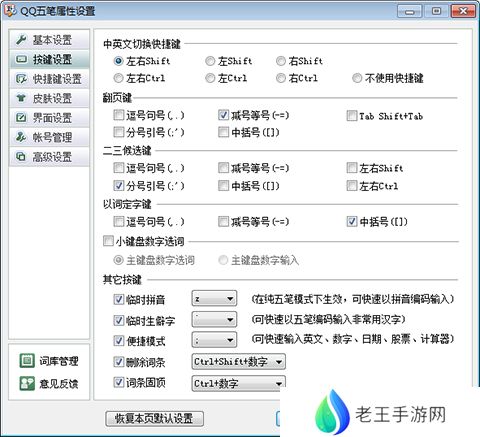480x437 pixels.
Task: Minimize the QQ五笔属性设置 window
Action: (410, 11)
